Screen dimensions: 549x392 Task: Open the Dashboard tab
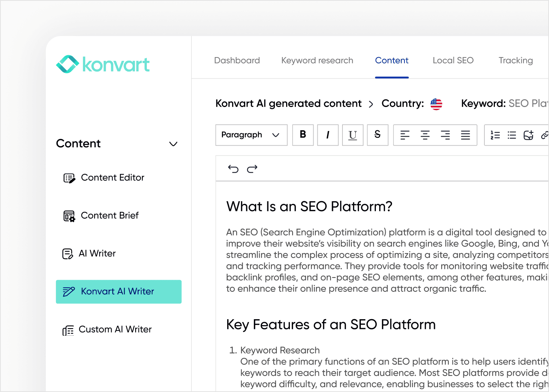click(x=237, y=60)
